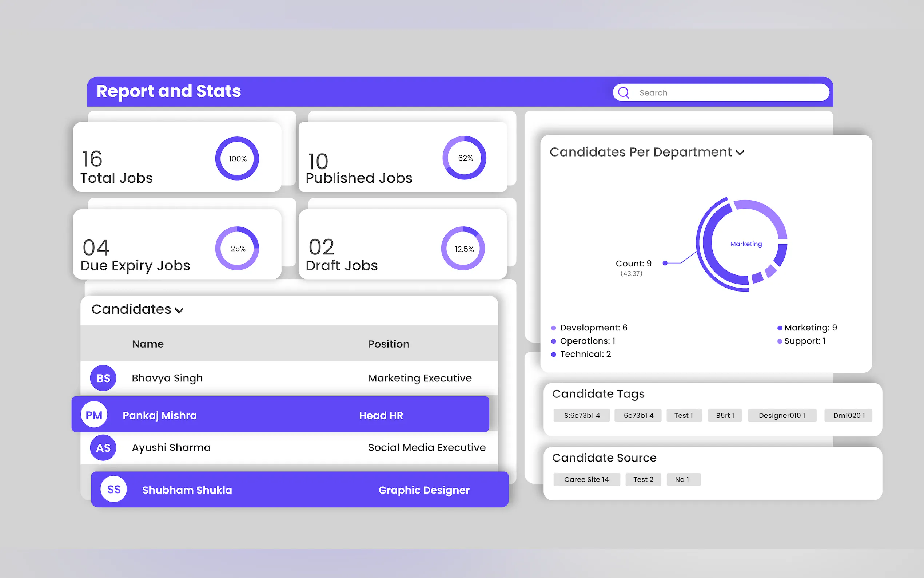Toggle the Technical legend entry
The width and height of the screenshot is (924, 578).
[585, 354]
